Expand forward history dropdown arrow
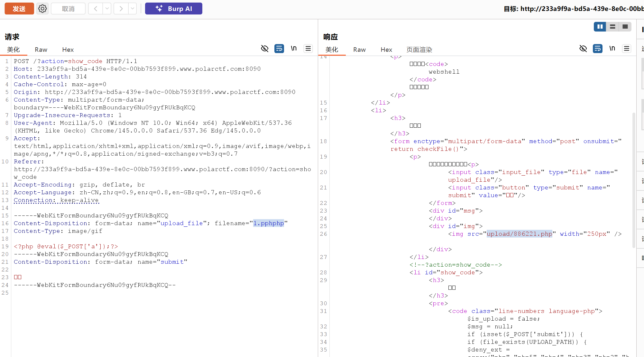Viewport: 644px width, 357px height. 133,9
